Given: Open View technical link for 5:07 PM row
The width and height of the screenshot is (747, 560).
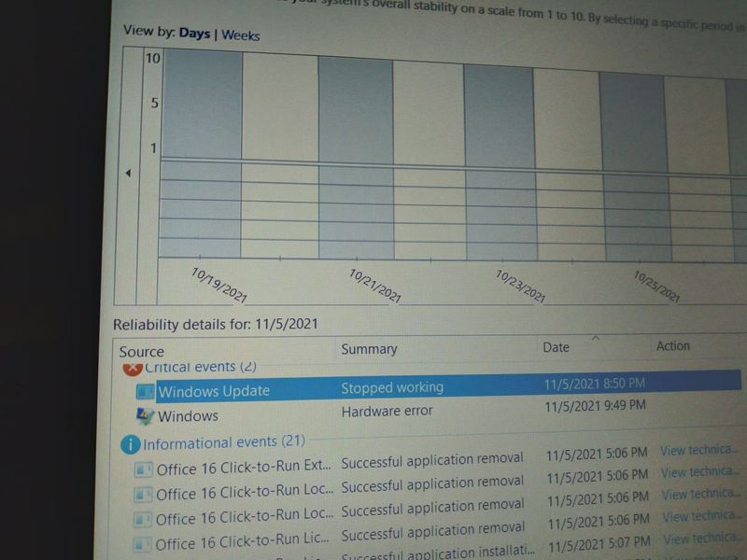Looking at the screenshot, I should coord(701,539).
